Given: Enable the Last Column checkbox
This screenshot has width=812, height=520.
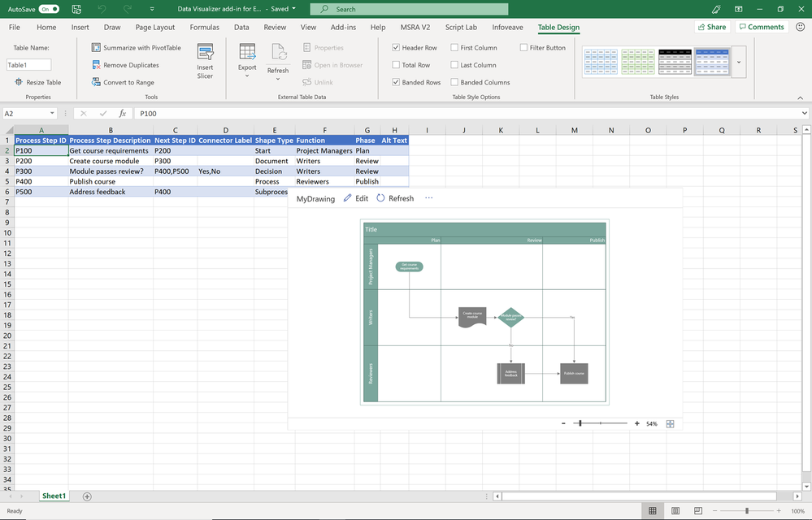Looking at the screenshot, I should [x=454, y=65].
